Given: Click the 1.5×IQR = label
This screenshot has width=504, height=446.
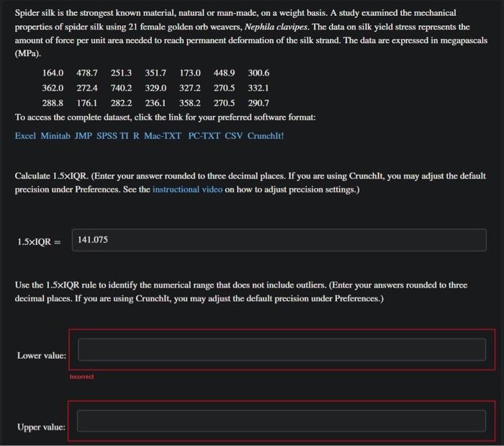Looking at the screenshot, I should point(39,242).
